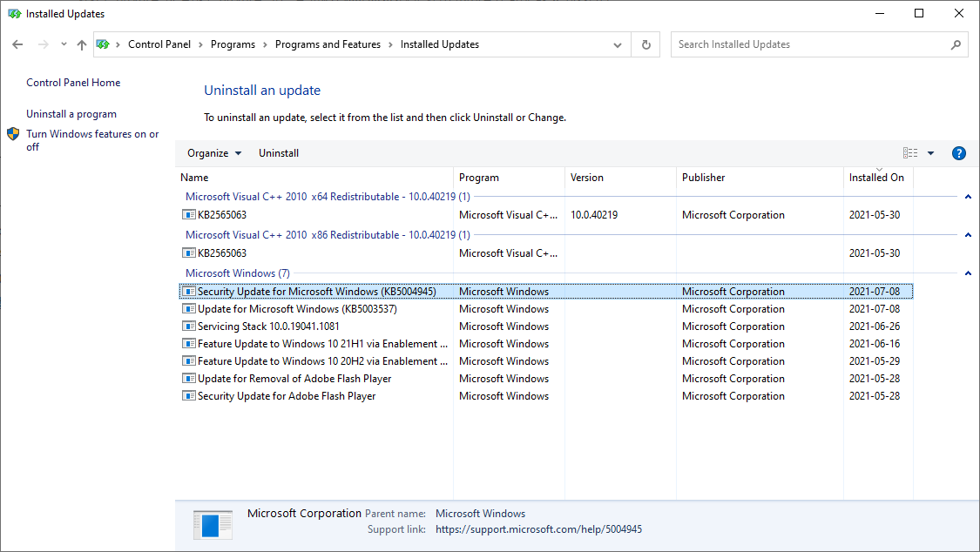
Task: Click the 2021-06-16 installed date
Action: coord(875,343)
